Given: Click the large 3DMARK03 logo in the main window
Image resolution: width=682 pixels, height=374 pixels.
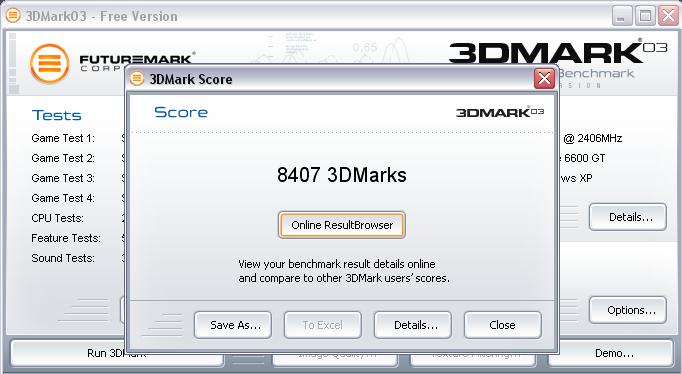Looking at the screenshot, I should [x=558, y=52].
